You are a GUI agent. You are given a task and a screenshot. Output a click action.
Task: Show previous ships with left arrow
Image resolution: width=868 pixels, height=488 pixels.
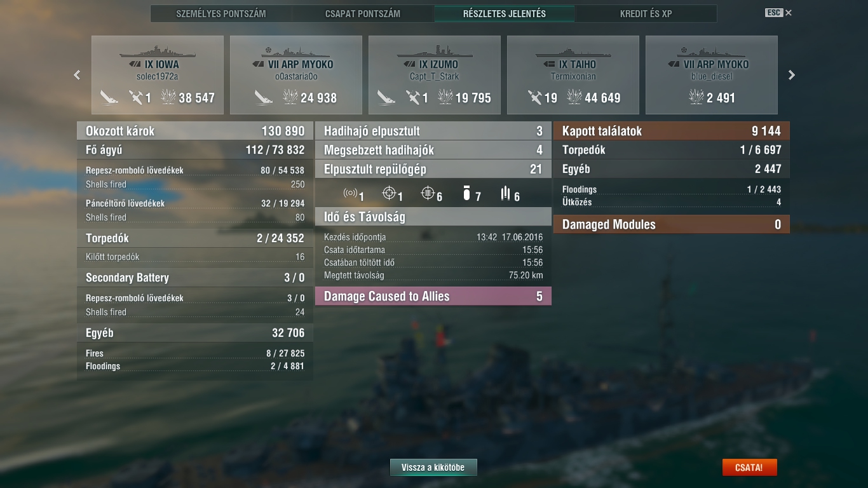click(x=77, y=75)
